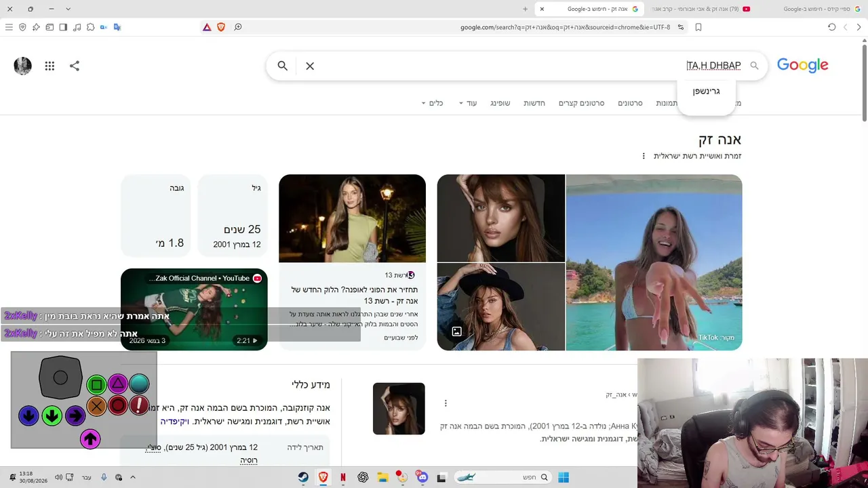Open the Windows Start menu
Screen dimensions: 868x488
point(564,477)
